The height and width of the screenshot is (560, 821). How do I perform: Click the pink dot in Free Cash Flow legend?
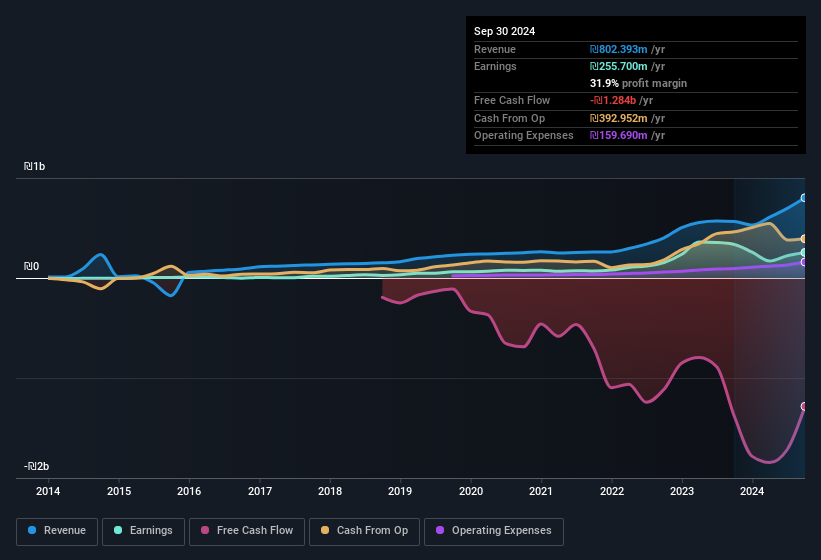(x=205, y=530)
